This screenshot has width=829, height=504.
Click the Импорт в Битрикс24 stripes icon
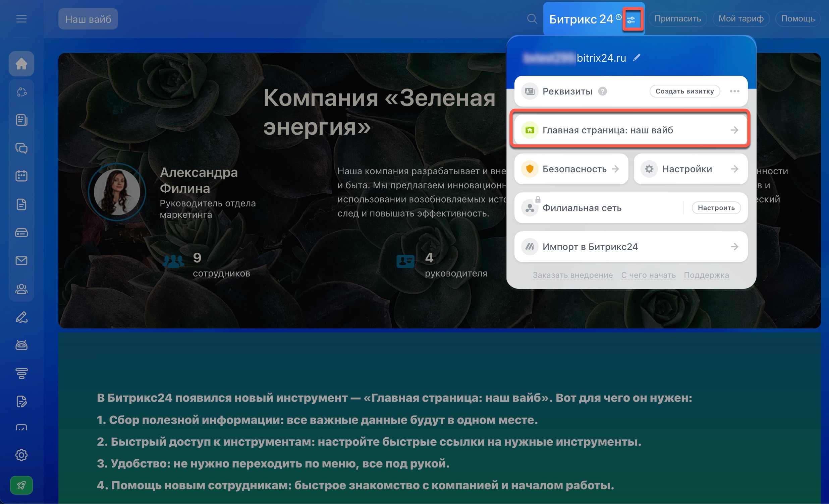[530, 247]
